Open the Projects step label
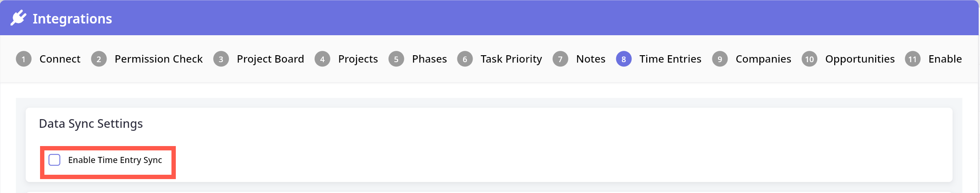The image size is (980, 193). click(358, 59)
